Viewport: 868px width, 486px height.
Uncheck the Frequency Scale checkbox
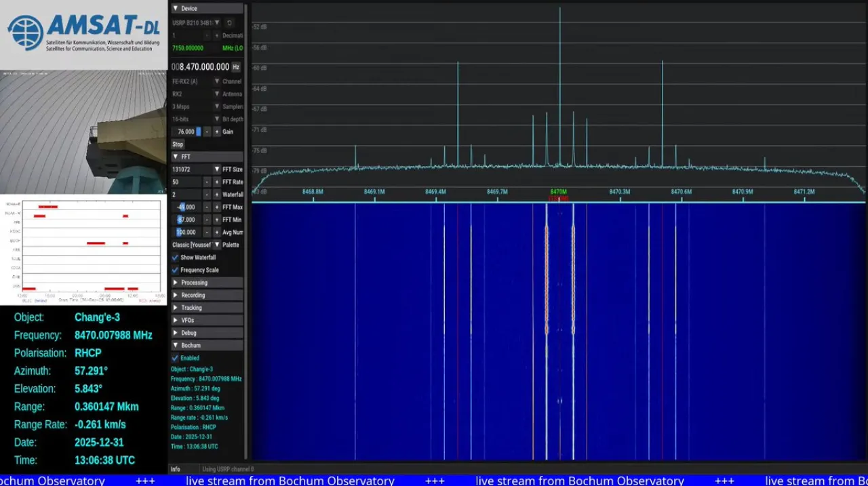pos(176,270)
